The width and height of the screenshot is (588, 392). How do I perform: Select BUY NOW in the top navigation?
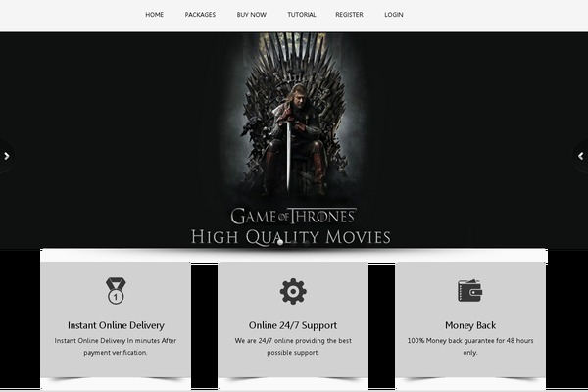click(x=251, y=15)
